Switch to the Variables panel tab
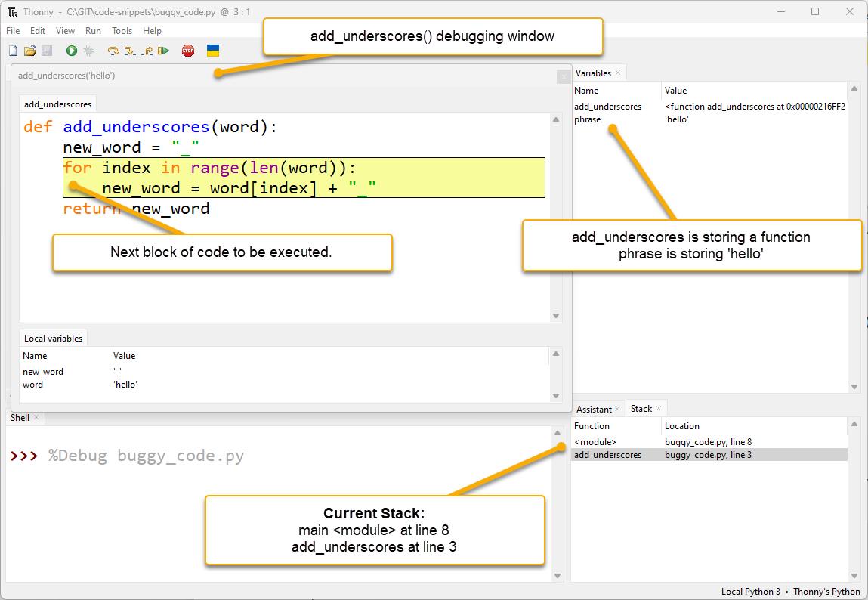The image size is (868, 600). click(593, 73)
